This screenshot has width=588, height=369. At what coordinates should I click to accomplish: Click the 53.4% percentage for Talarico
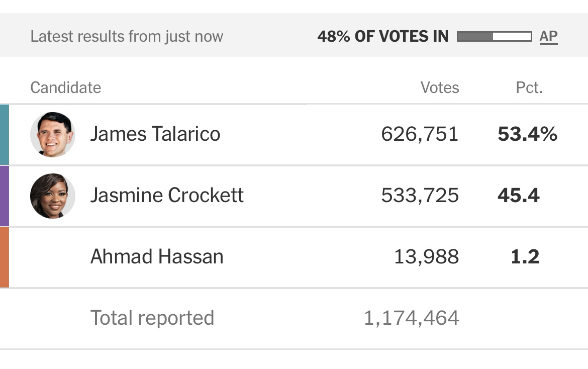[x=527, y=134]
